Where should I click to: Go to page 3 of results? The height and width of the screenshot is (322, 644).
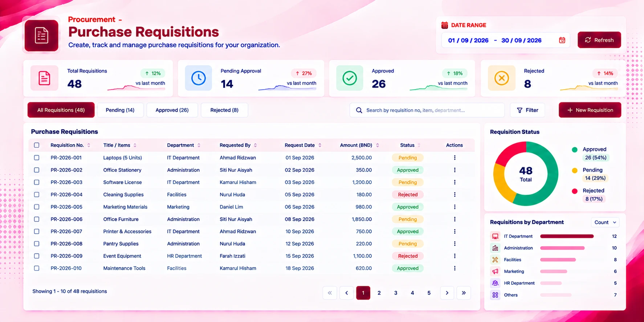click(396, 293)
